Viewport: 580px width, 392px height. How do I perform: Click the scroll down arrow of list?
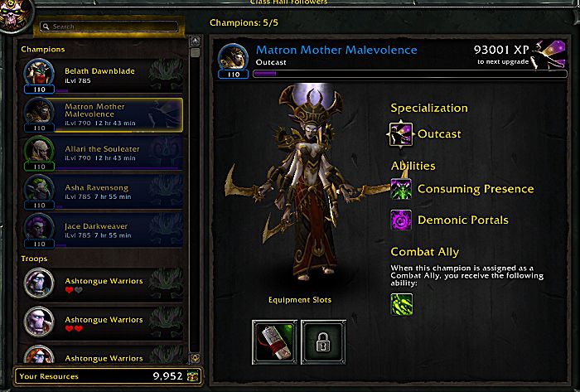click(195, 358)
